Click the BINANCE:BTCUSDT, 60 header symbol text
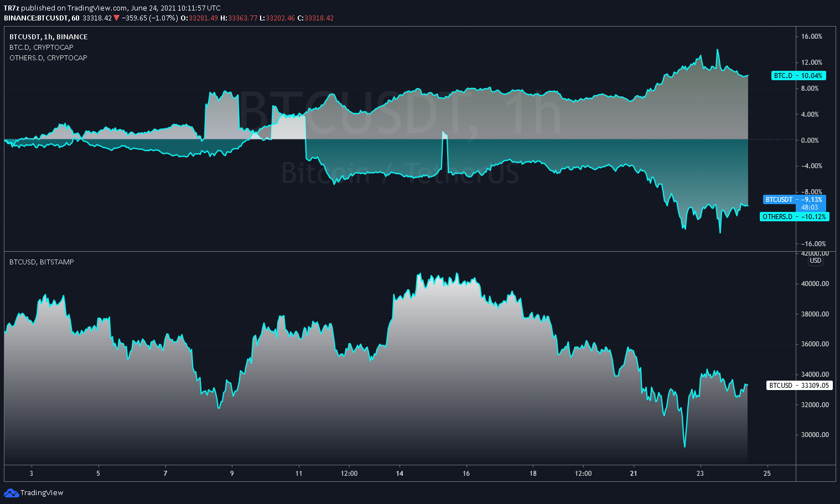This screenshot has width=840, height=504. click(x=42, y=18)
